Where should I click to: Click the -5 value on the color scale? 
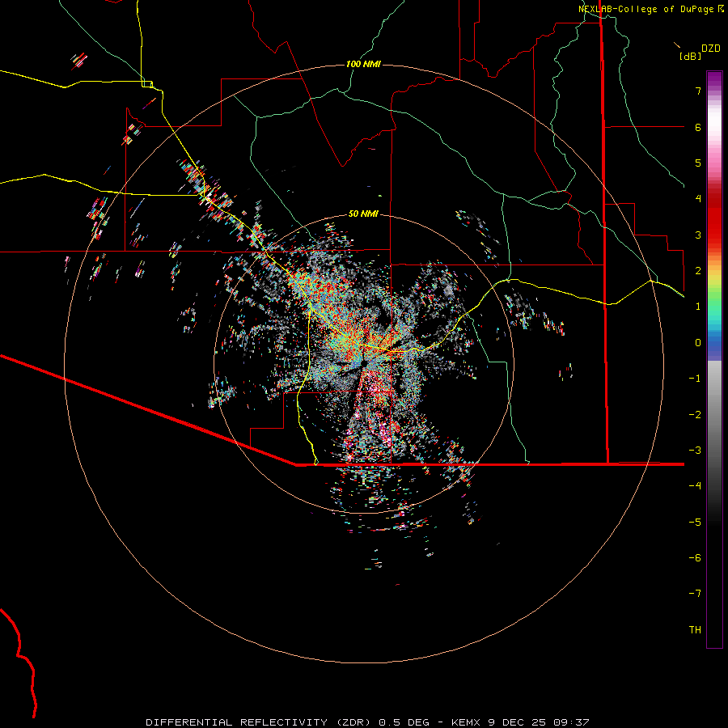coord(695,523)
